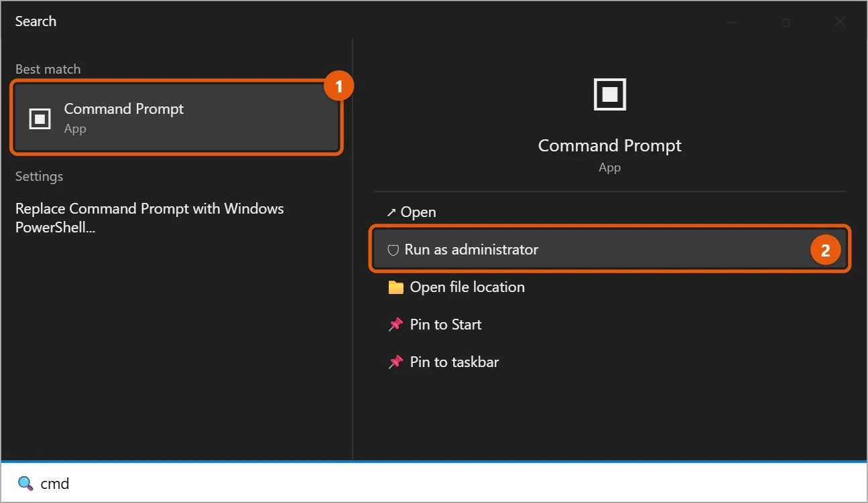Click the pin icon next to Pin to Start

(x=396, y=324)
